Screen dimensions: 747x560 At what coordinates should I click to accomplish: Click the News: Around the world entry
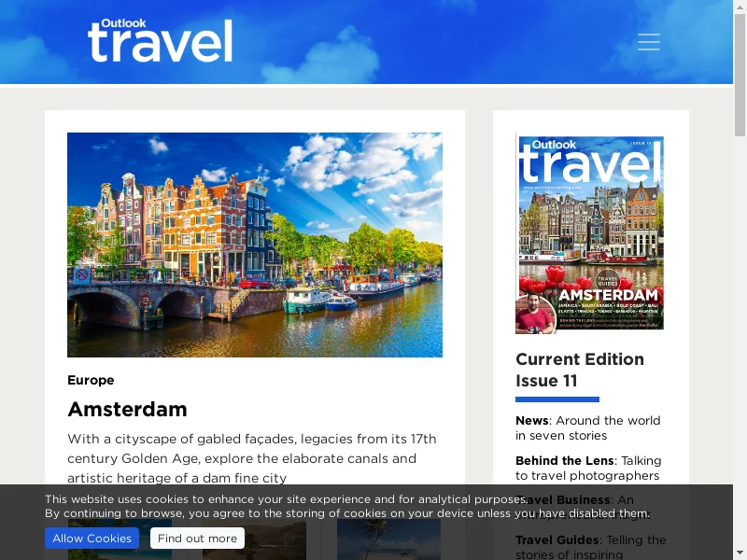[588, 427]
